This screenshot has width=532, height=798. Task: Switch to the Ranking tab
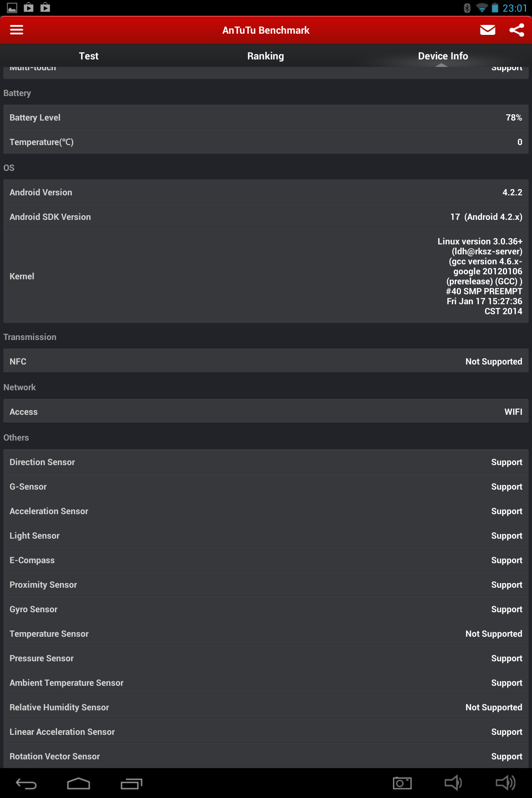point(266,56)
